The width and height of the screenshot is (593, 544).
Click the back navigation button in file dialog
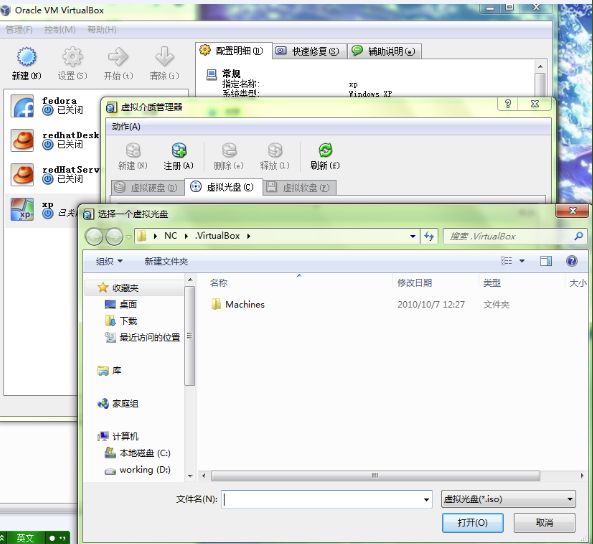(x=94, y=236)
